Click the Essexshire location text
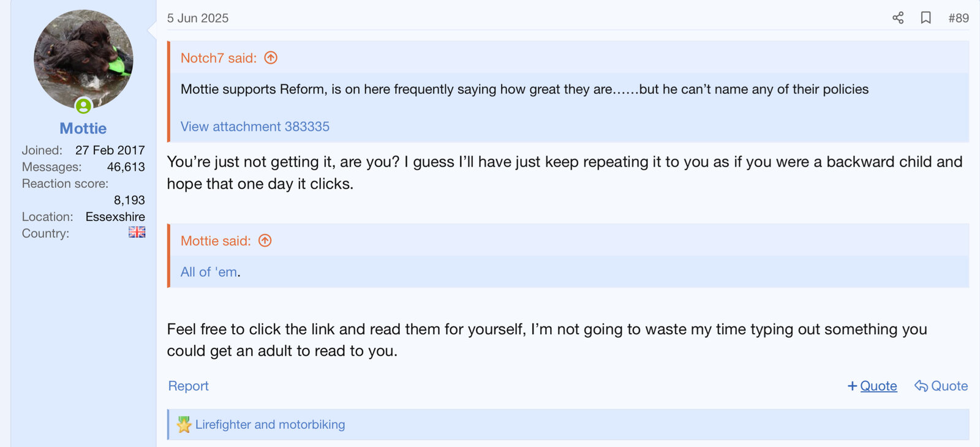The height and width of the screenshot is (447, 980). point(115,217)
